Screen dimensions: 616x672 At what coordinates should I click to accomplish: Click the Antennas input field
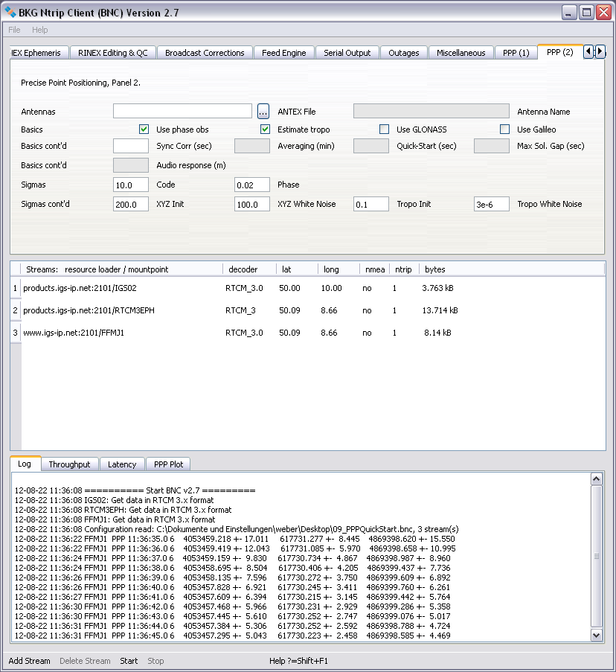[182, 112]
